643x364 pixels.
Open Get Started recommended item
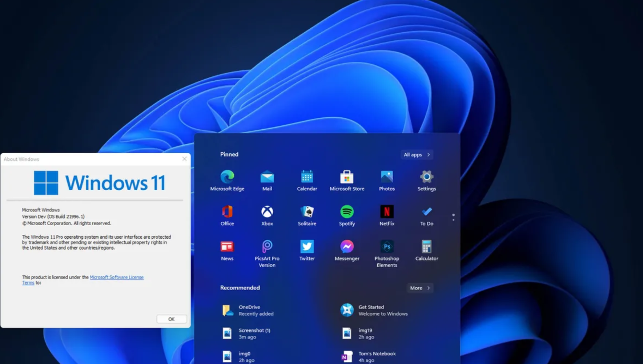(x=374, y=310)
